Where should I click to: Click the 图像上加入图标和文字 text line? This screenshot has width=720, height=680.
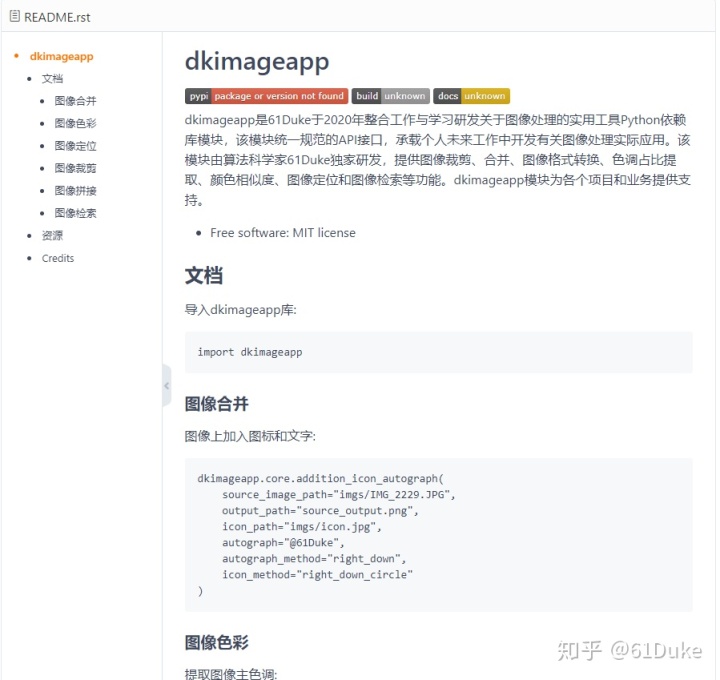[250, 436]
